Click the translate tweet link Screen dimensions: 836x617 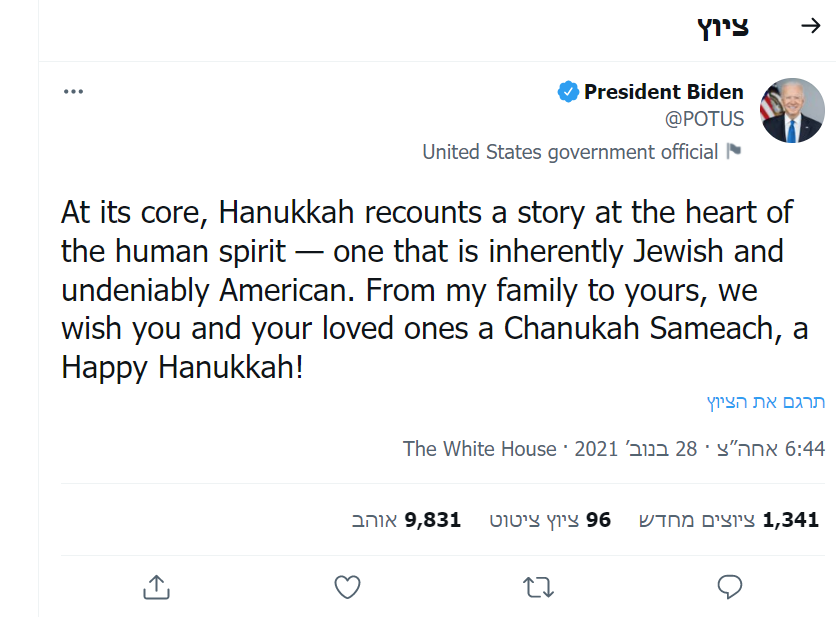point(766,402)
